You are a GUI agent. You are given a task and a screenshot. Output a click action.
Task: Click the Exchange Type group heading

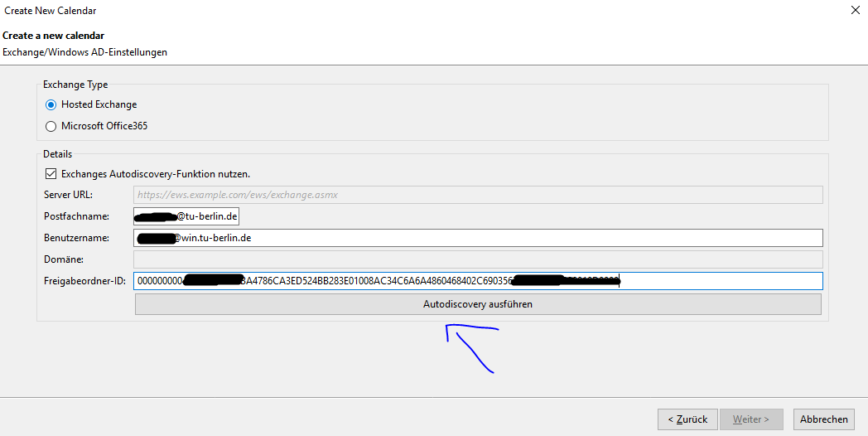coord(75,85)
